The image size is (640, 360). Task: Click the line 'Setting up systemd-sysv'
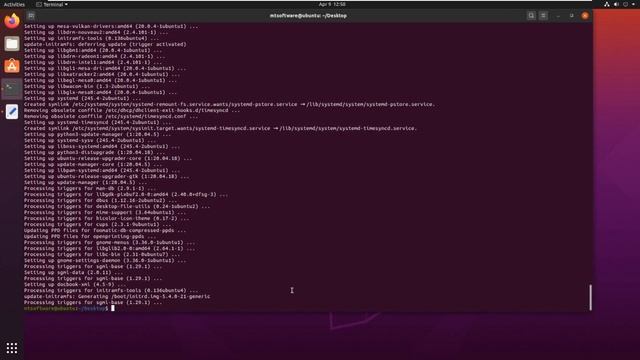point(89,140)
